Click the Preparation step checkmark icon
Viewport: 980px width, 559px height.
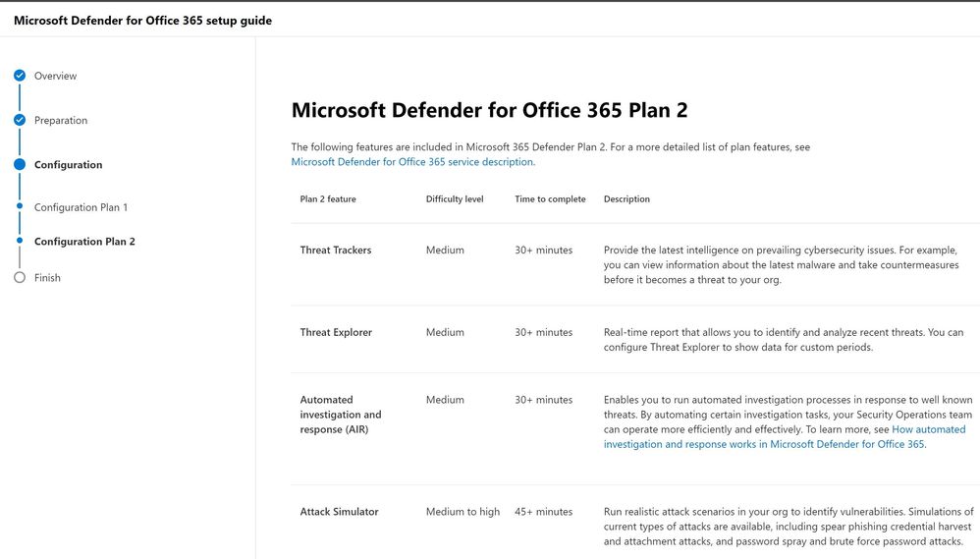point(20,120)
